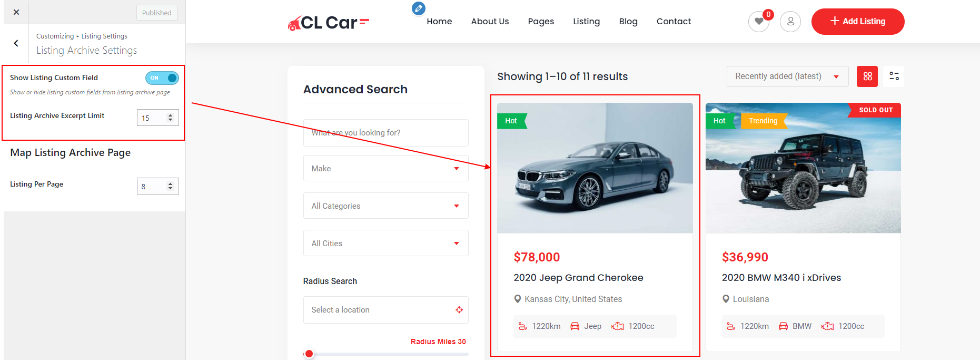Open the favorites heart icon
Screen dimensions: 980x360
[759, 22]
